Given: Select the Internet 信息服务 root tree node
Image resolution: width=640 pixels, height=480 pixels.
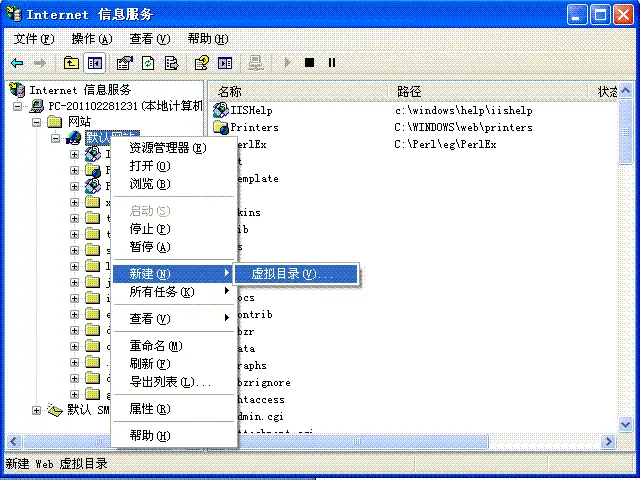Looking at the screenshot, I should (x=80, y=90).
